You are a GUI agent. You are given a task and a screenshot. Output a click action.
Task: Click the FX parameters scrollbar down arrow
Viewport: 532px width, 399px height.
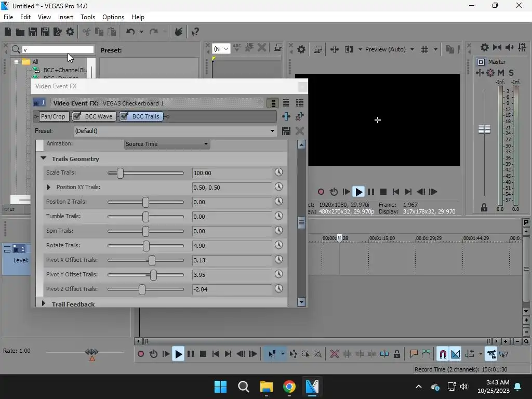301,302
